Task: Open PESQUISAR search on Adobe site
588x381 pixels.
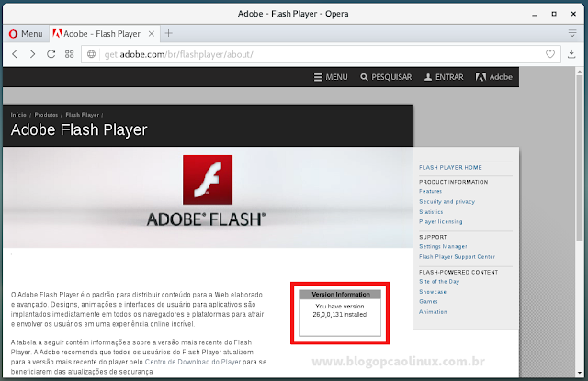Action: [x=386, y=77]
